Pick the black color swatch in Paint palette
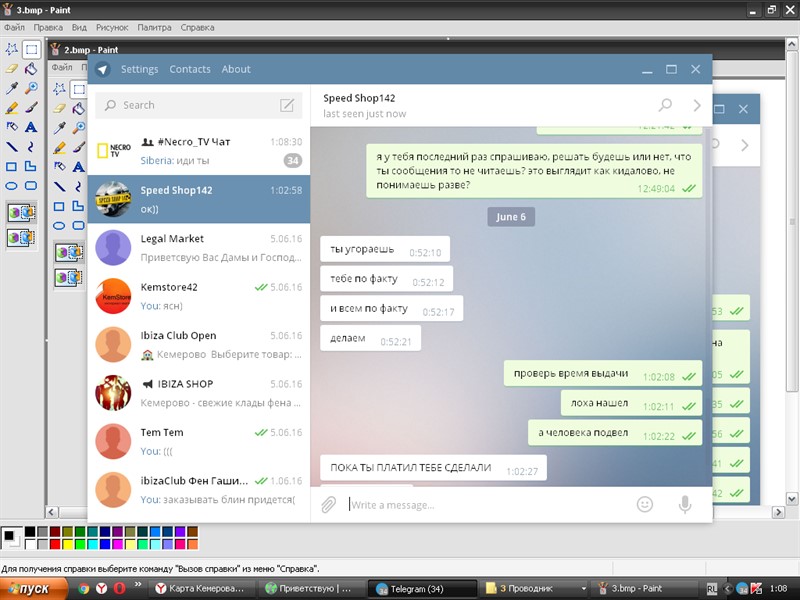The image size is (800, 600). click(30, 532)
